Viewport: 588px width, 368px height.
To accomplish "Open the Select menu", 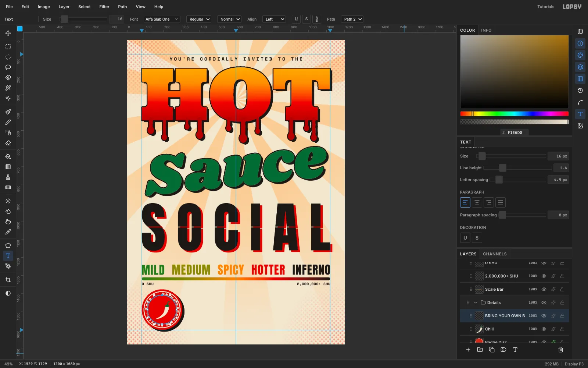I will [x=85, y=7].
